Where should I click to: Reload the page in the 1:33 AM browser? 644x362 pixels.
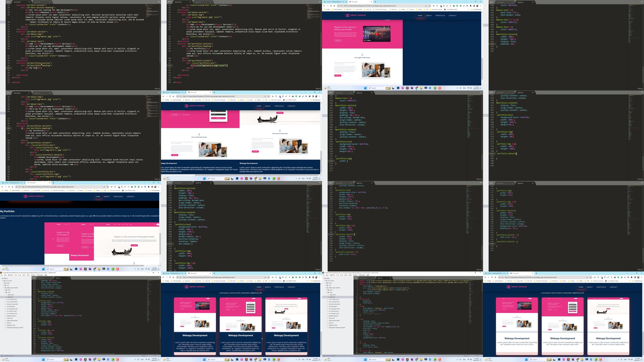pyautogui.click(x=331, y=6)
